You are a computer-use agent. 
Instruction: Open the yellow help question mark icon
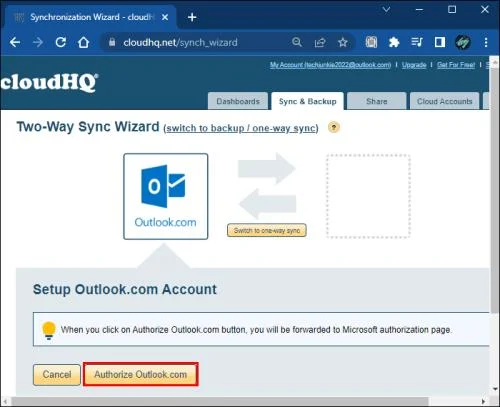coord(334,127)
